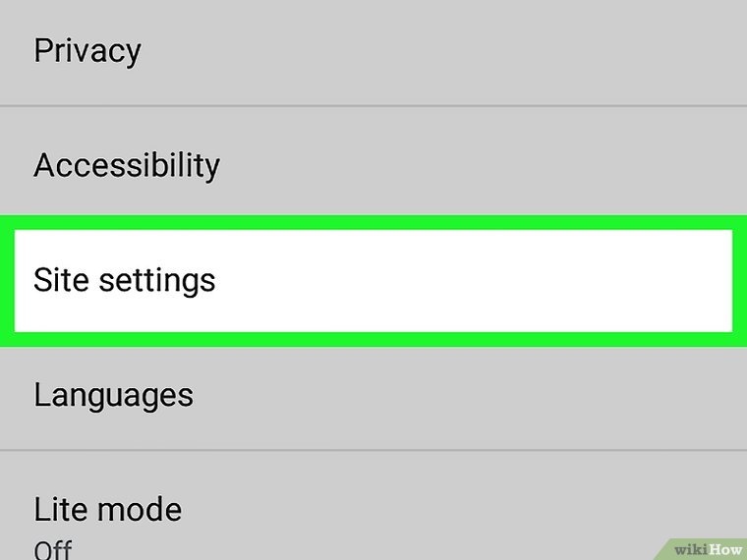Click the 'Languages' text label
747x560 pixels.
coord(113,395)
